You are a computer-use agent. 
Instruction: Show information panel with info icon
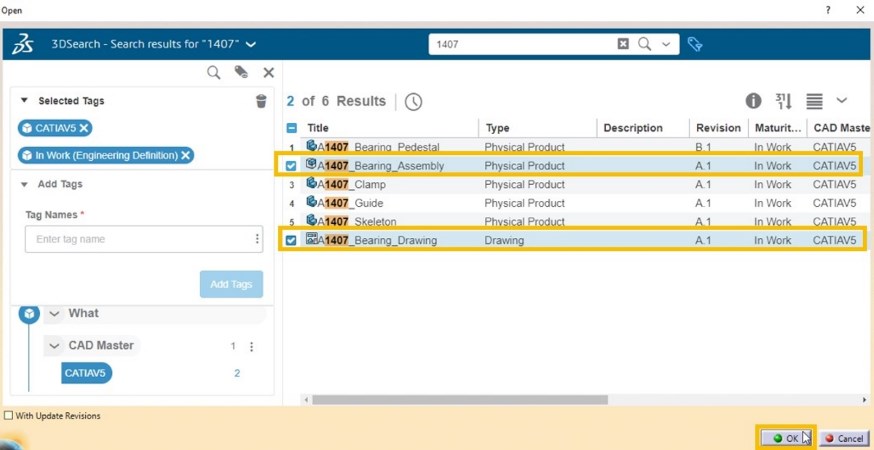pos(753,101)
